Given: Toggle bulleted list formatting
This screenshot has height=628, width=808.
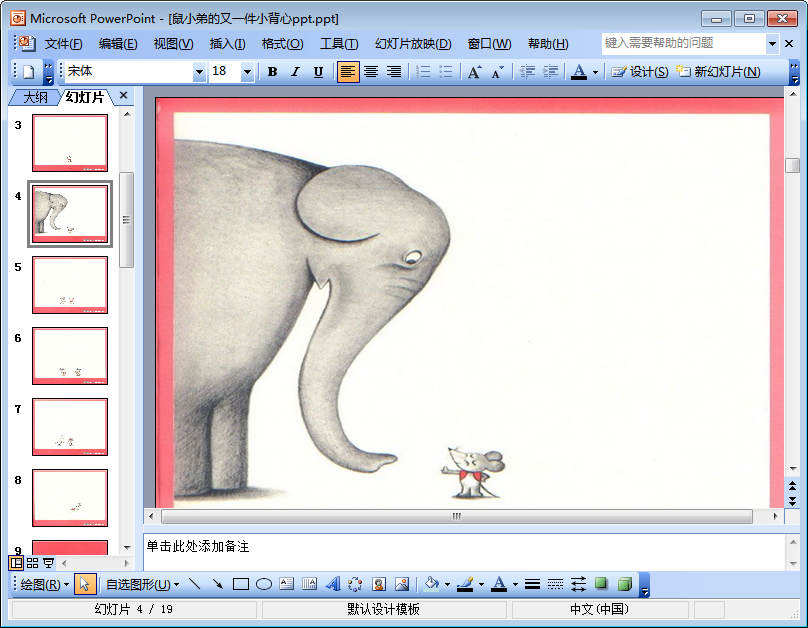Looking at the screenshot, I should 446,72.
